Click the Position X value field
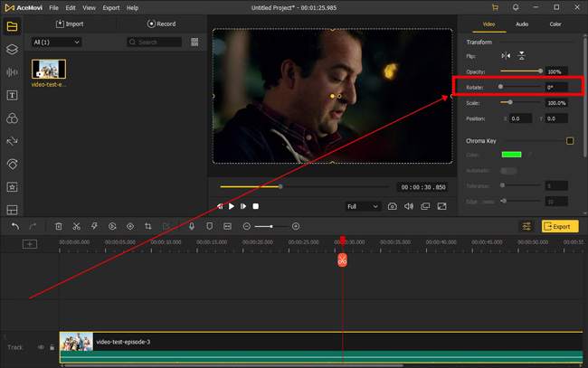588x368 pixels. [x=520, y=118]
